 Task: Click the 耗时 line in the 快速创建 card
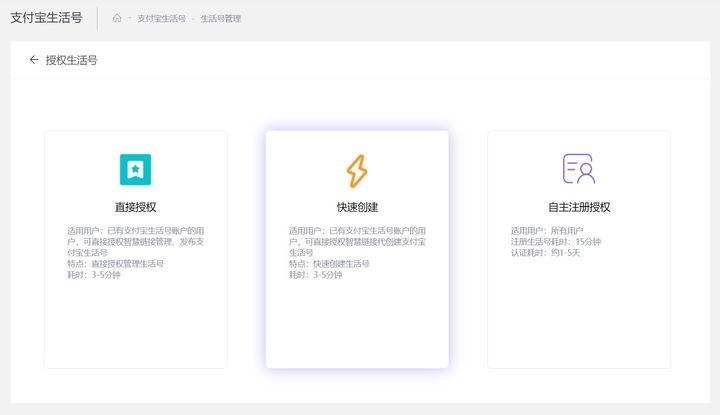[315, 275]
